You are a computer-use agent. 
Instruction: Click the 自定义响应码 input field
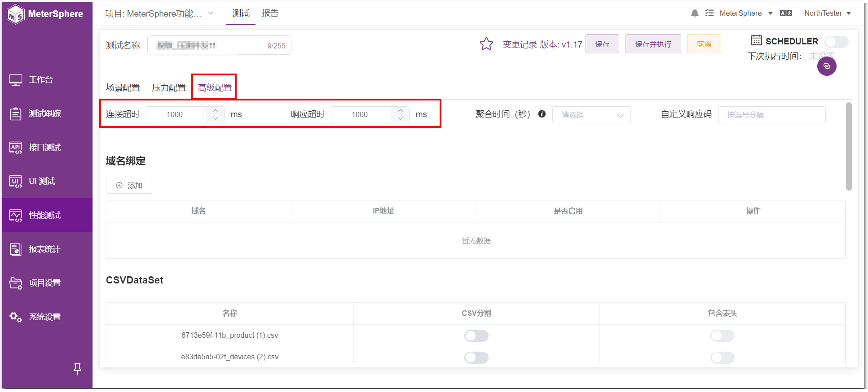pos(771,115)
